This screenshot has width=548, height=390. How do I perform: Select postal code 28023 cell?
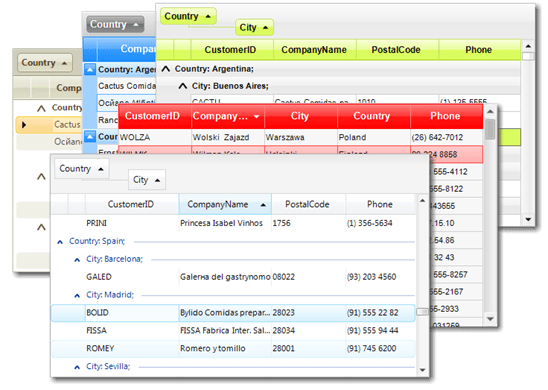click(309, 313)
